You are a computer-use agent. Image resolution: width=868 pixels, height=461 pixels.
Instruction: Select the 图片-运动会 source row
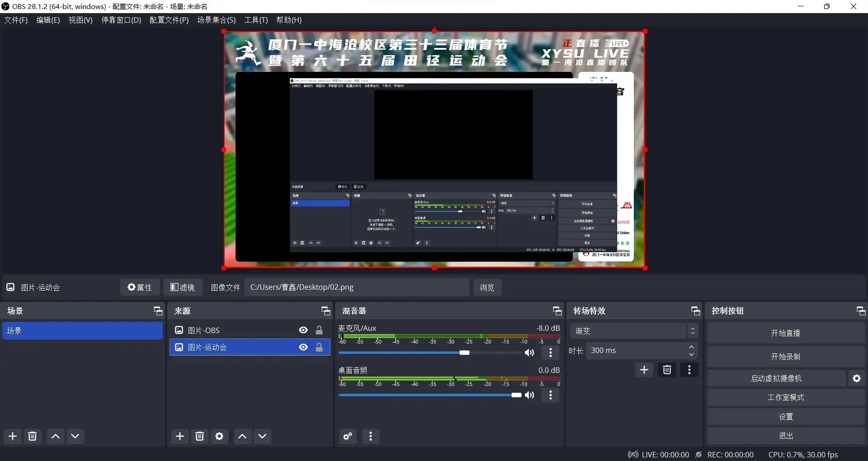click(x=250, y=347)
